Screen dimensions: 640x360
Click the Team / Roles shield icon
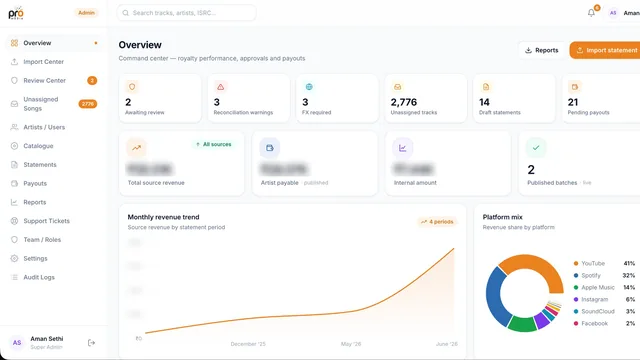[14, 240]
